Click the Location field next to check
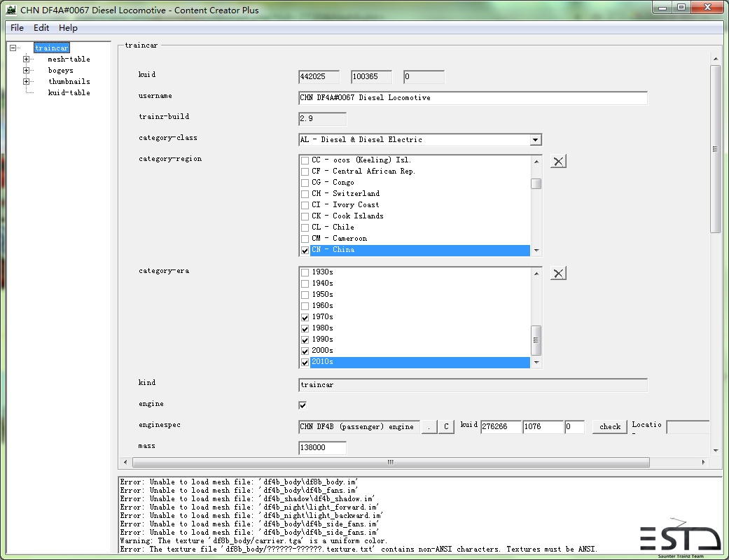The width and height of the screenshot is (729, 560). coord(688,426)
